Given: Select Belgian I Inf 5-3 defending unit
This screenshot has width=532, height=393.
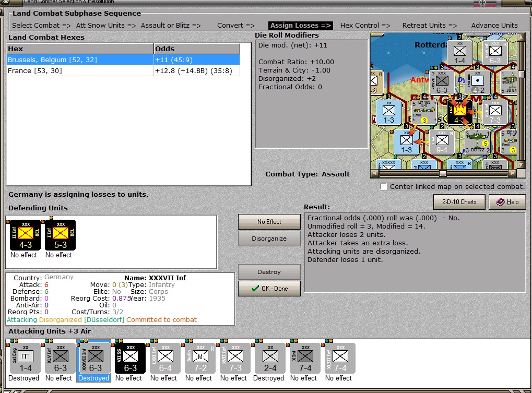Looking at the screenshot, I should 61,235.
